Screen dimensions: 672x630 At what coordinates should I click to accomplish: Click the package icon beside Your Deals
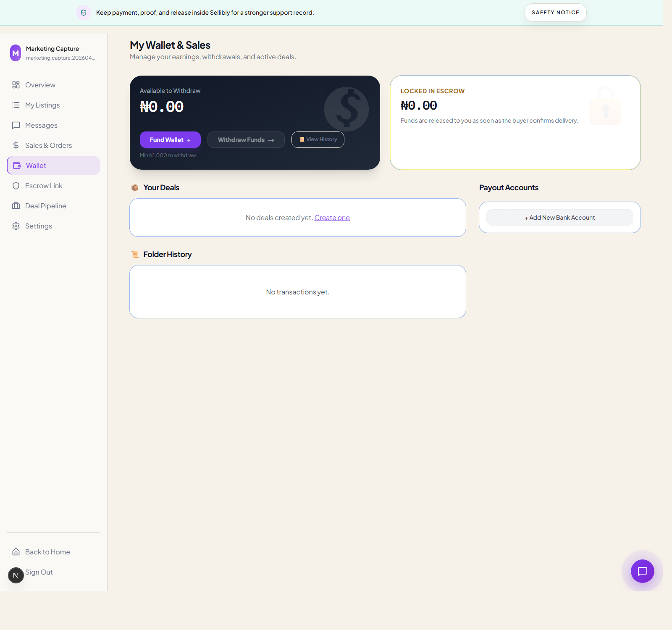tap(135, 188)
